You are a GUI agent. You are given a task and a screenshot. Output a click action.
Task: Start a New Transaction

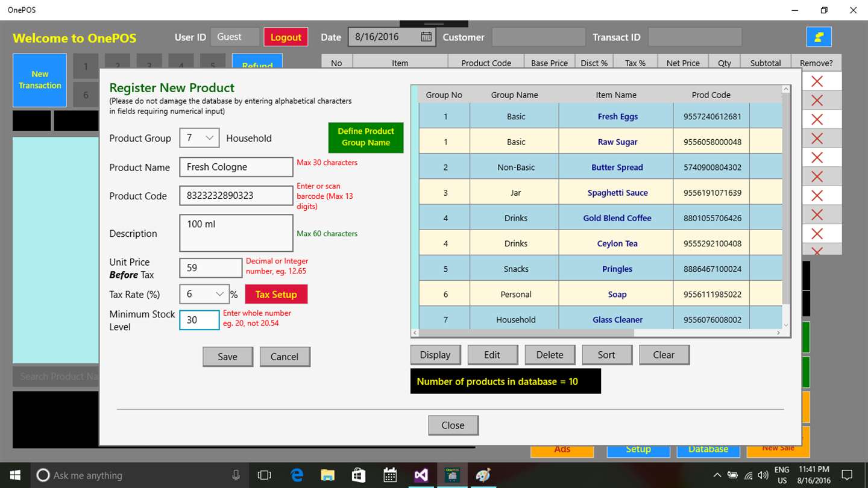(x=40, y=80)
